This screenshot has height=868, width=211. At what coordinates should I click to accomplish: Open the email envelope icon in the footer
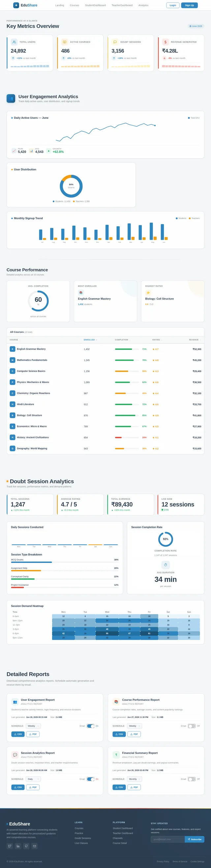[35, 846]
